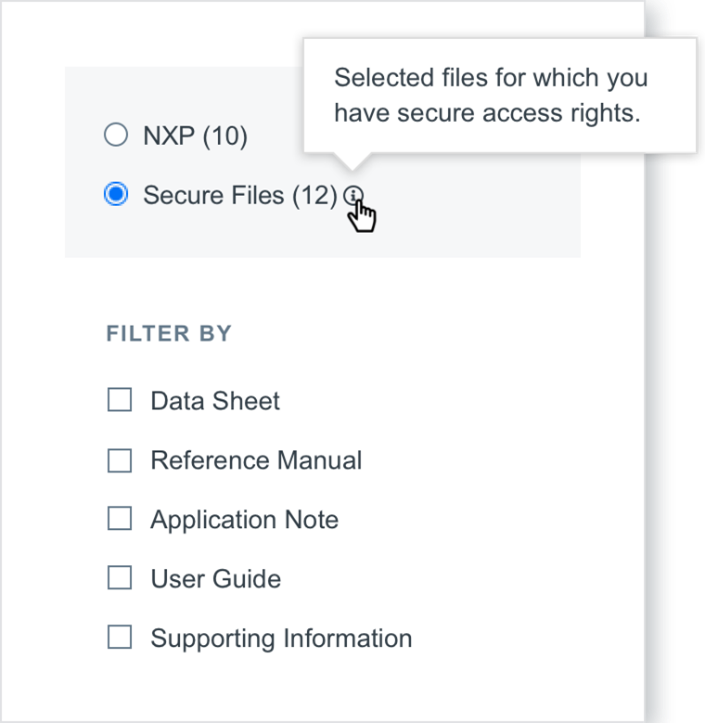Choose the Secure Files radio button
This screenshot has width=705, height=723.
click(x=116, y=195)
